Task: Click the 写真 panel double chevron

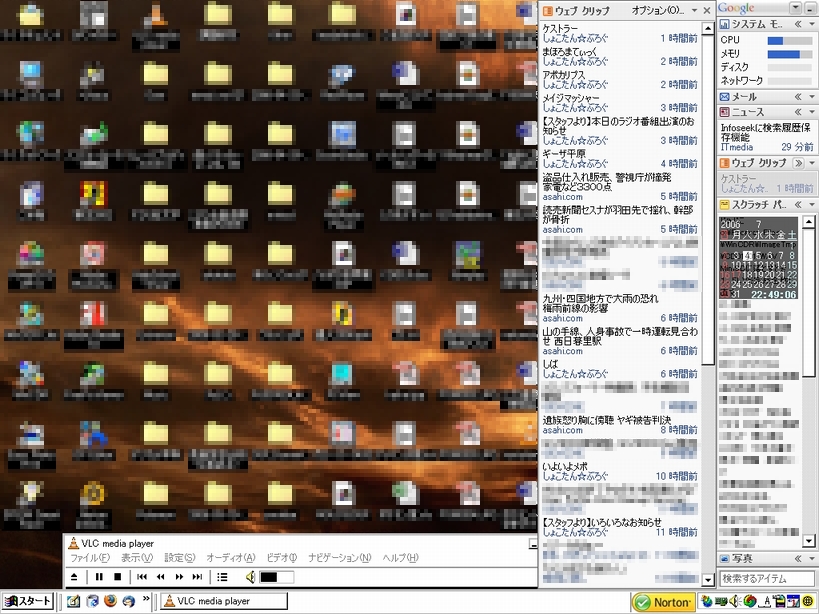Action: (x=798, y=559)
